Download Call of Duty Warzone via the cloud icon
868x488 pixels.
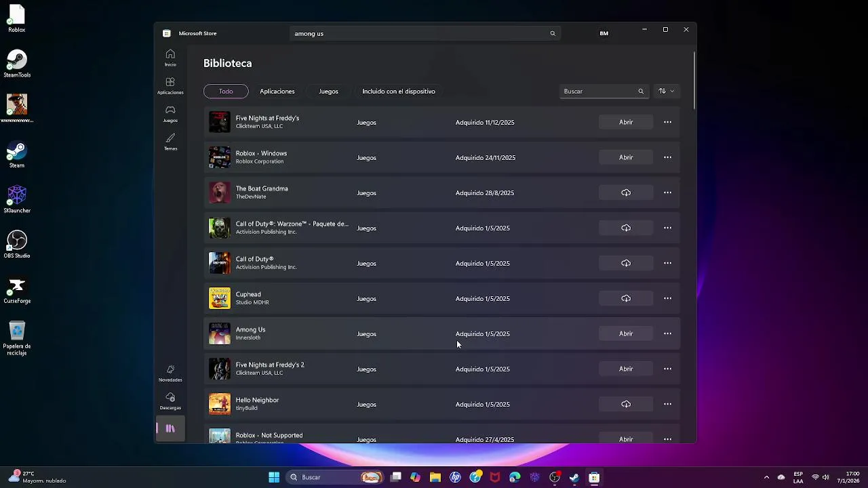(626, 228)
